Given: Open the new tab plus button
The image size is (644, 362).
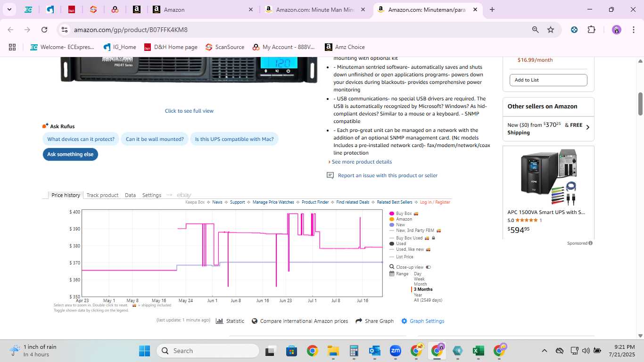Looking at the screenshot, I should [x=492, y=9].
